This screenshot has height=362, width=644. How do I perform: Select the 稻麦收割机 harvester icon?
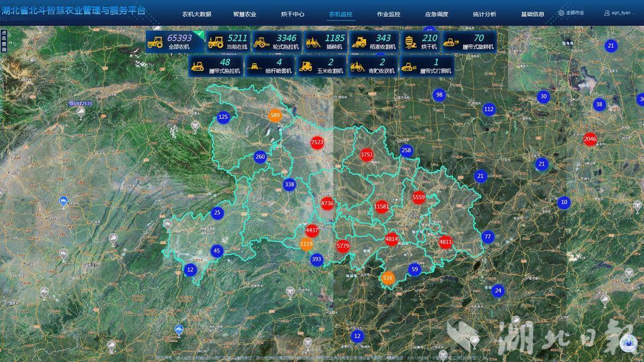click(x=359, y=42)
